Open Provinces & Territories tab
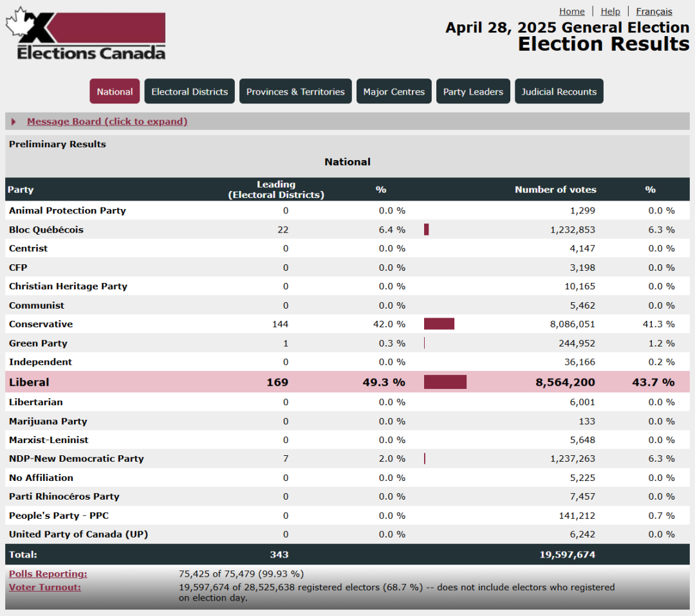Viewport: 695px width, 616px height. (x=295, y=91)
